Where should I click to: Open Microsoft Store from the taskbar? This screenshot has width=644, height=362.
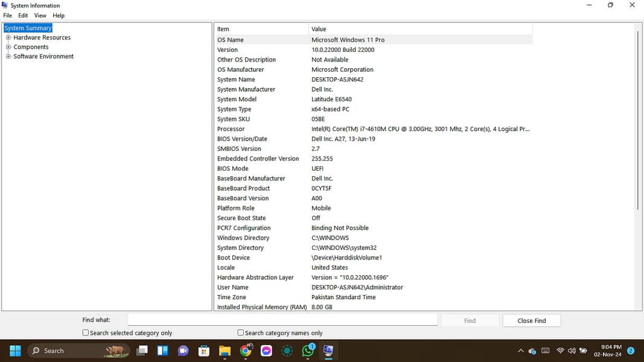point(204,351)
